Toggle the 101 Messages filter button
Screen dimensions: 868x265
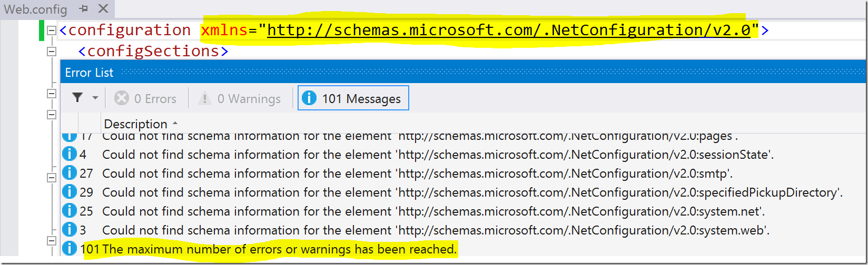click(x=353, y=99)
